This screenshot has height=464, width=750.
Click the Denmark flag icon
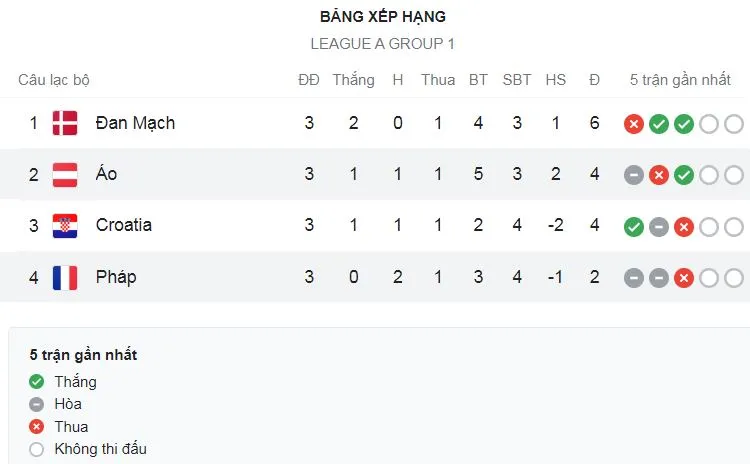tap(65, 123)
